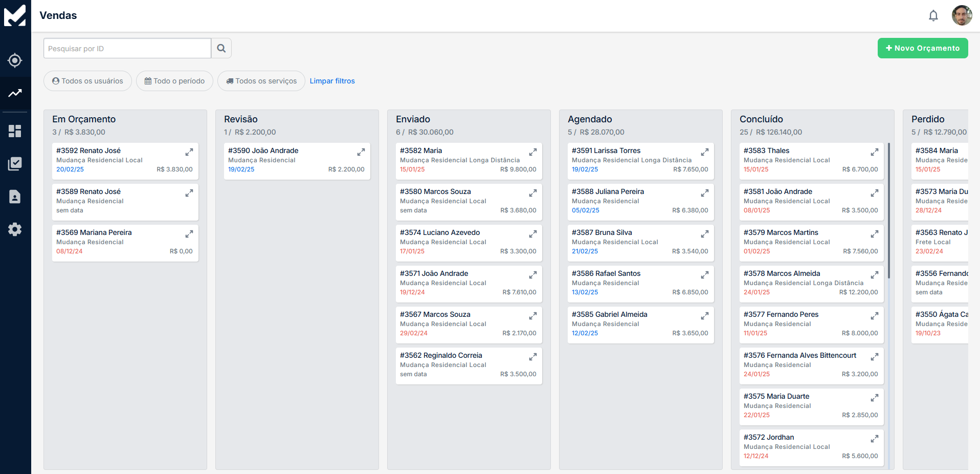
Task: Click the Novo Orçamento button
Action: (922, 48)
